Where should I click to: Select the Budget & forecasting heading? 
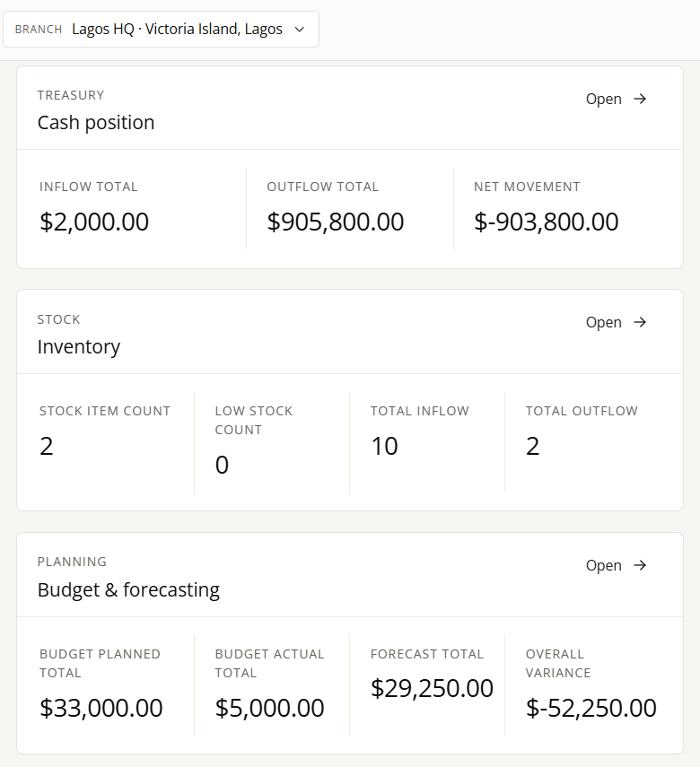coord(128,590)
